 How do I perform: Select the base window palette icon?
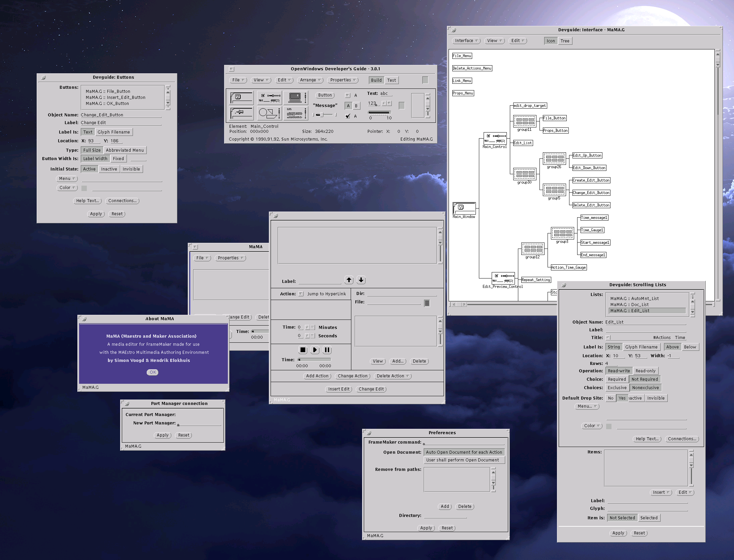[x=241, y=98]
